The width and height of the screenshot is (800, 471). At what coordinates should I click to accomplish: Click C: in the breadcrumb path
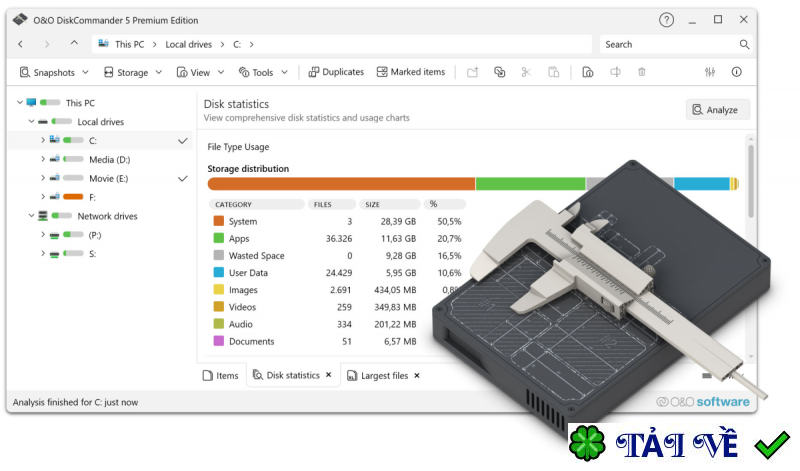click(x=237, y=44)
